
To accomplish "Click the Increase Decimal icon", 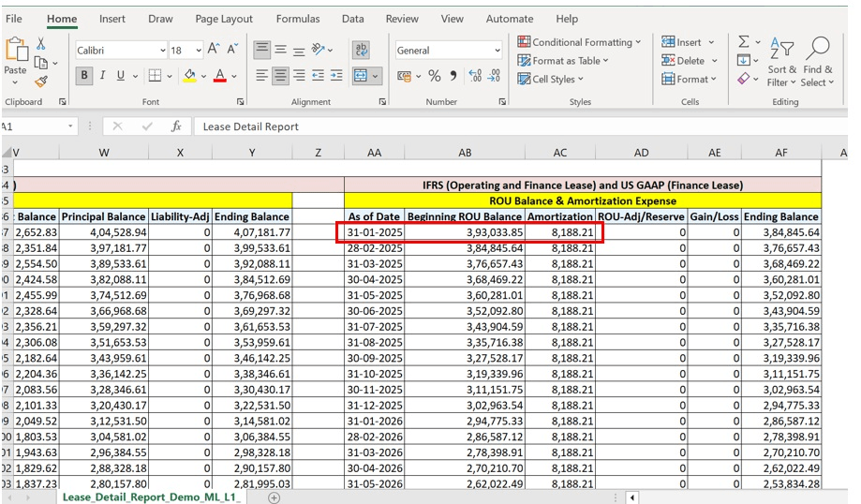I will 474,76.
